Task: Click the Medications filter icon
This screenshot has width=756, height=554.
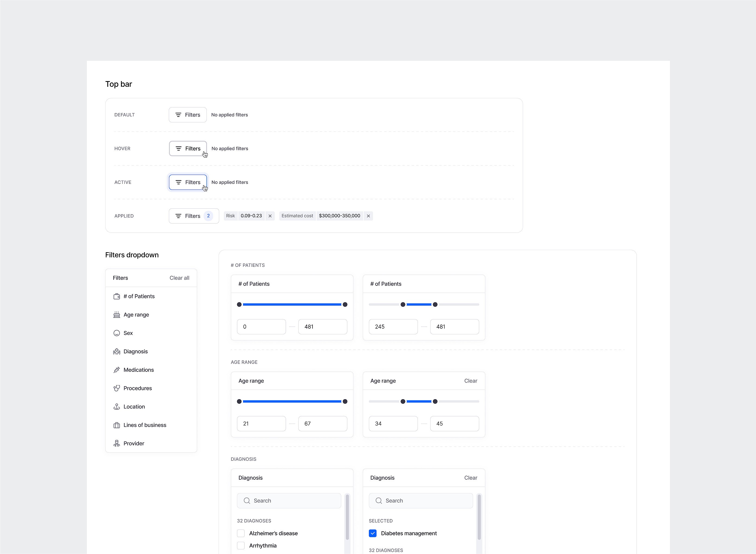Action: point(117,370)
